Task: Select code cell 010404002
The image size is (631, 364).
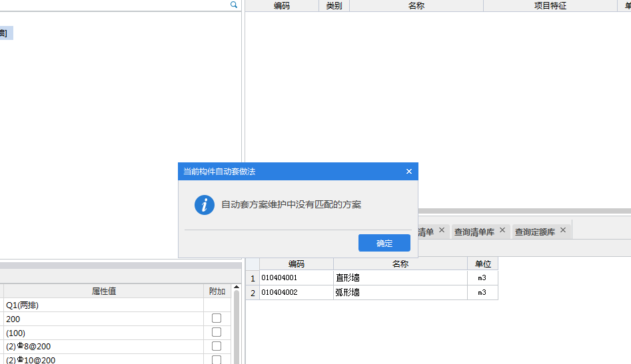Action: pos(297,293)
